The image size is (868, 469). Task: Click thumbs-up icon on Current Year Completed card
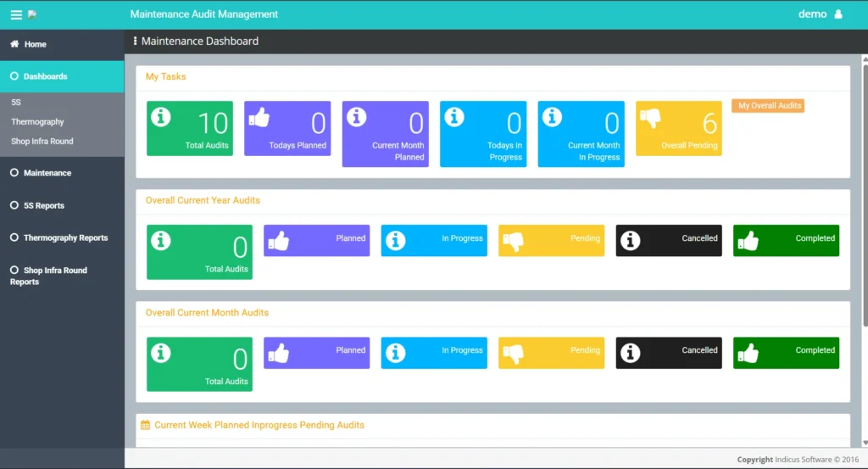pos(748,241)
